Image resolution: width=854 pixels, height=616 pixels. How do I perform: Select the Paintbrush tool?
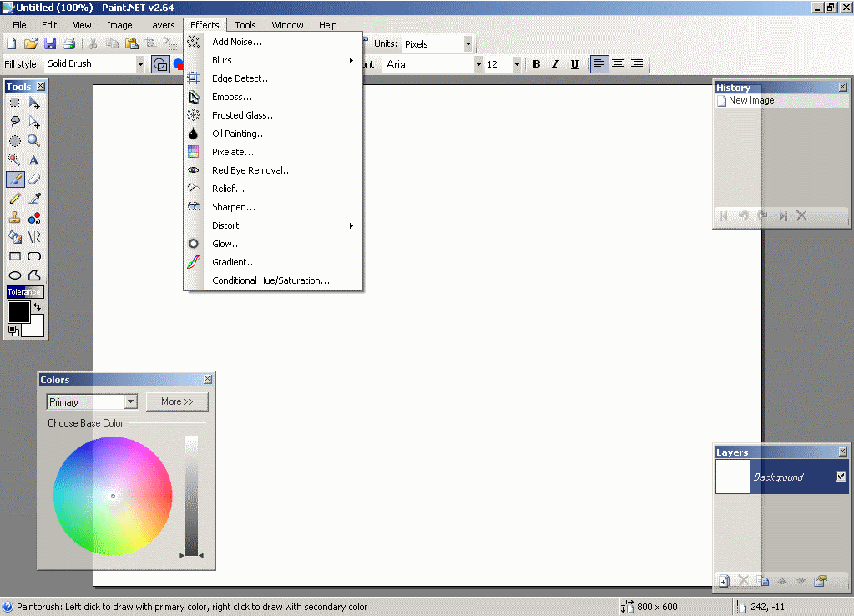click(x=15, y=179)
